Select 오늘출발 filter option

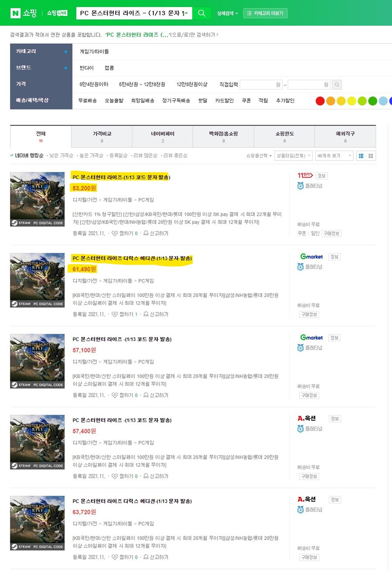tap(114, 101)
